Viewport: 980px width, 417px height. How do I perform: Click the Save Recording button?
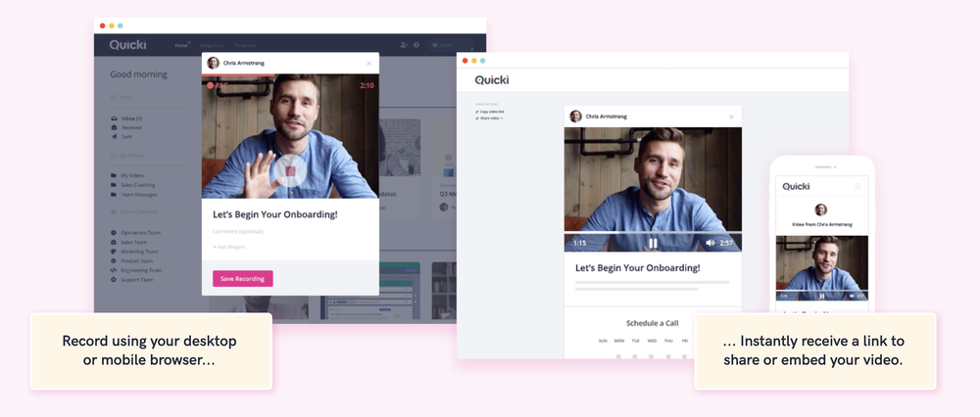click(x=242, y=278)
